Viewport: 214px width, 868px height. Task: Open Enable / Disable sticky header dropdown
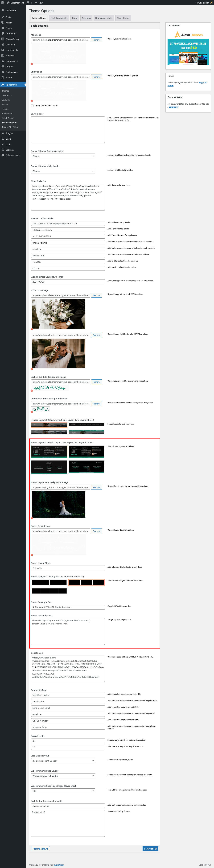(63, 171)
